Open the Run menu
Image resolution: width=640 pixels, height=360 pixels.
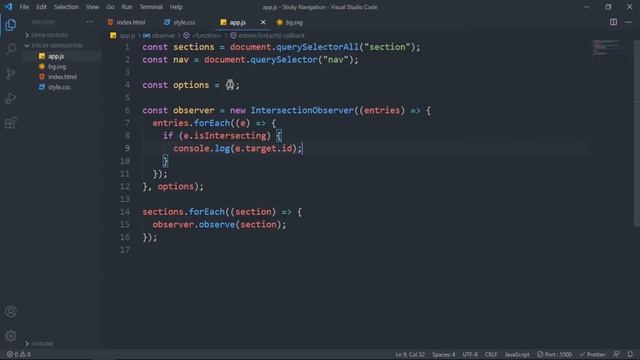tap(127, 7)
